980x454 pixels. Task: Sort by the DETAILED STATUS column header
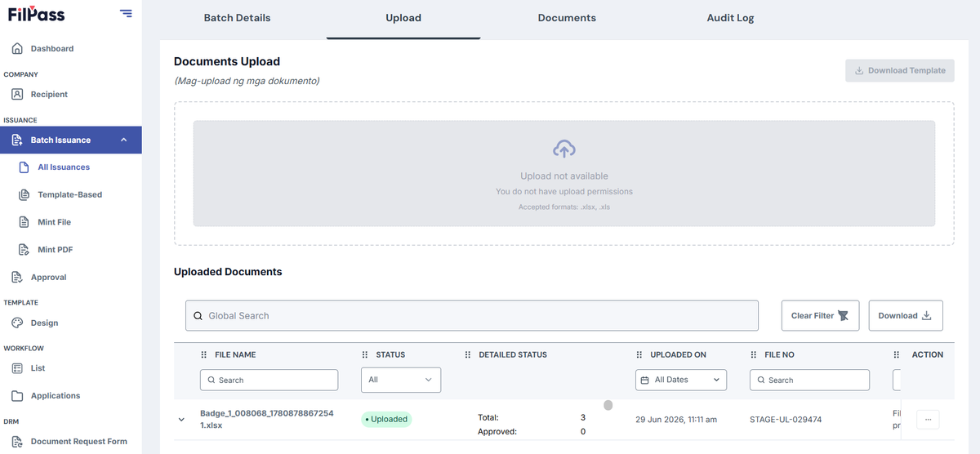[513, 355]
